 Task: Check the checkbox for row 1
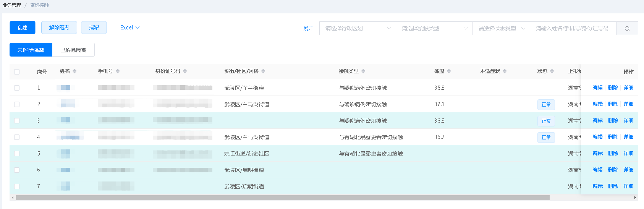click(x=17, y=88)
